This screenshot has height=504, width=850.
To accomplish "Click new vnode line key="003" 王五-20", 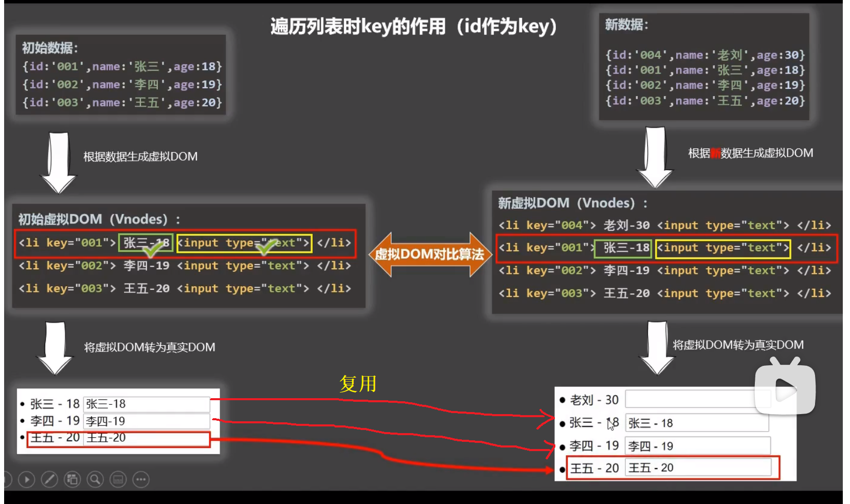I will pos(665,293).
